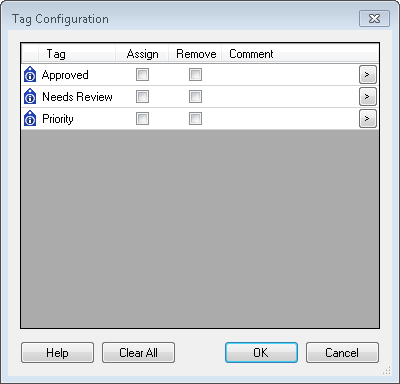Image resolution: width=400 pixels, height=384 pixels.
Task: Select the Needs Review tag name
Action: tap(77, 97)
